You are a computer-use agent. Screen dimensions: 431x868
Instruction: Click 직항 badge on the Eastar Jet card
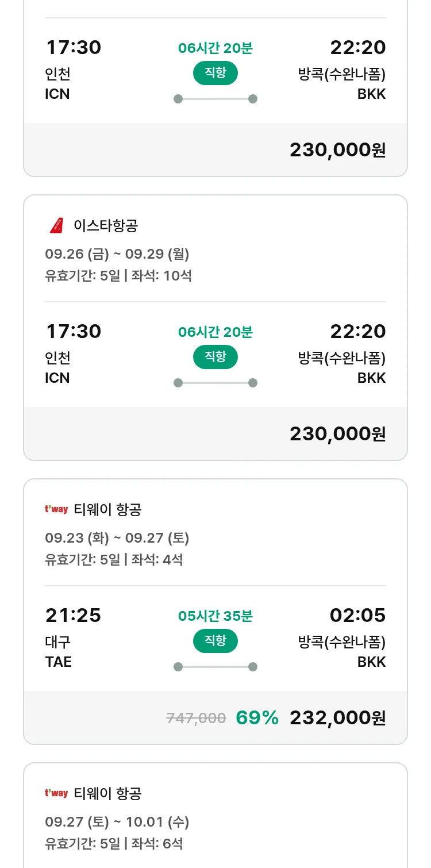(x=215, y=357)
